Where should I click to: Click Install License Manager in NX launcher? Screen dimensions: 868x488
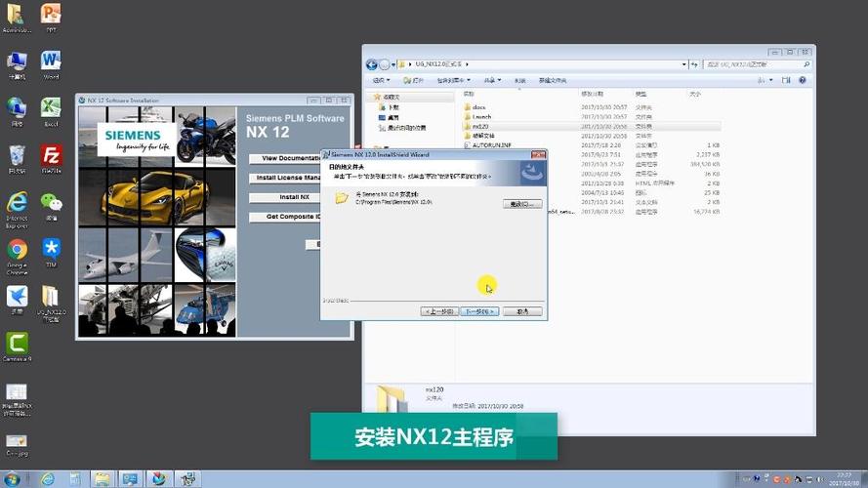(x=284, y=178)
